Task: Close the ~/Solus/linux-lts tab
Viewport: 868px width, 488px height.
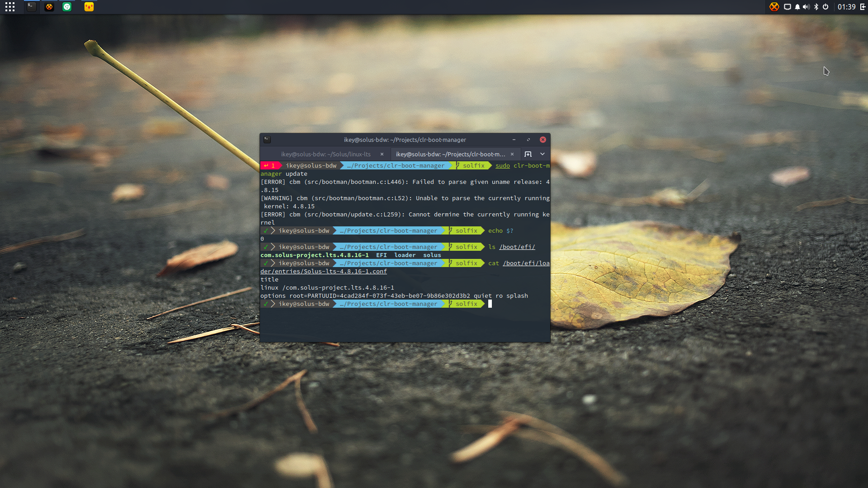Action: coord(382,154)
